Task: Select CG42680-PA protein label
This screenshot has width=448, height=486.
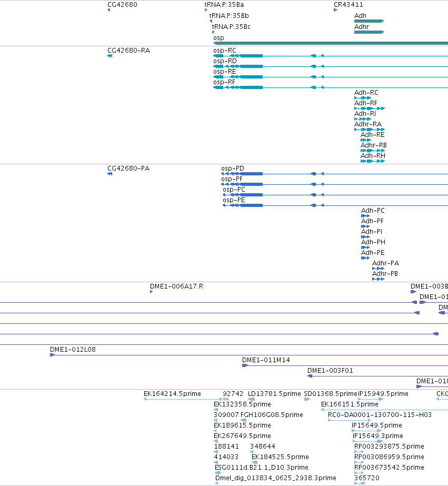Action: [128, 168]
